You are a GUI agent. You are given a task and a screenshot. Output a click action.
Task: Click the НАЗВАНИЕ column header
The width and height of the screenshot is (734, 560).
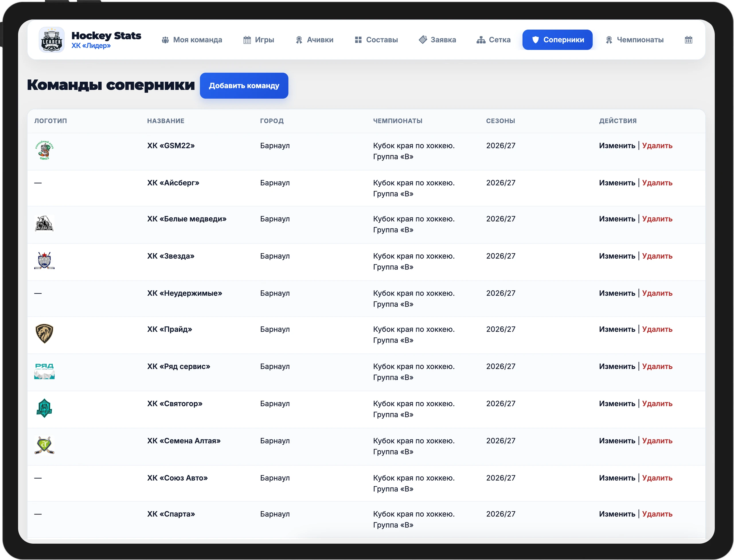coord(166,121)
